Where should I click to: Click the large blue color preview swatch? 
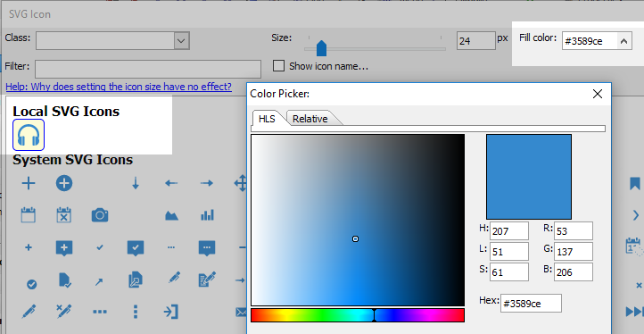pyautogui.click(x=529, y=177)
